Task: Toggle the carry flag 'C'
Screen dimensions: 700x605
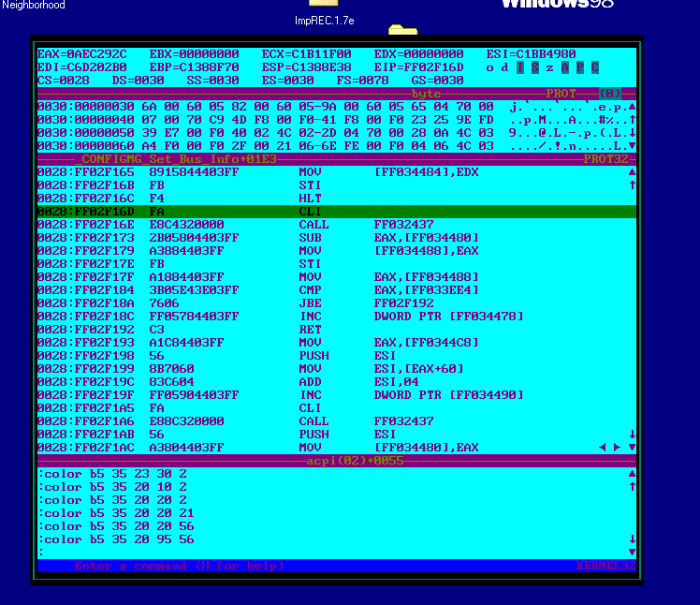Action: click(x=594, y=67)
